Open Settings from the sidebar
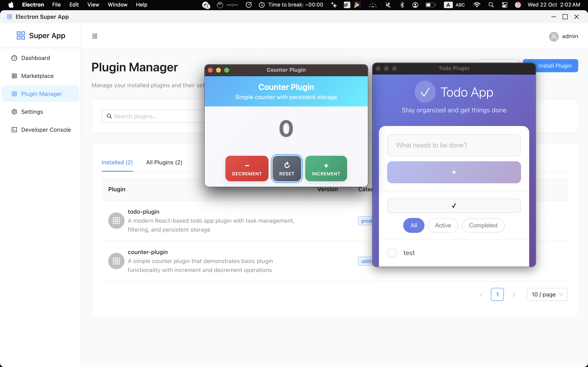This screenshot has height=367, width=588. click(x=32, y=112)
